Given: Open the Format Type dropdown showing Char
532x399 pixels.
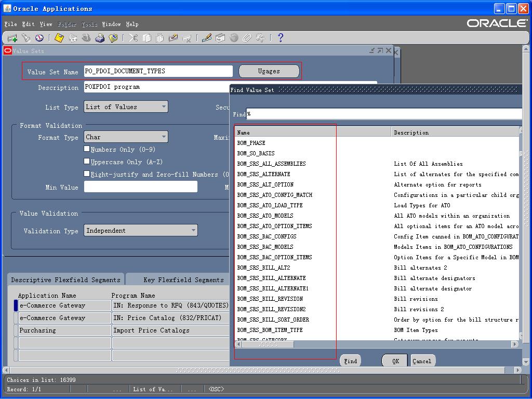Looking at the screenshot, I should pos(126,137).
